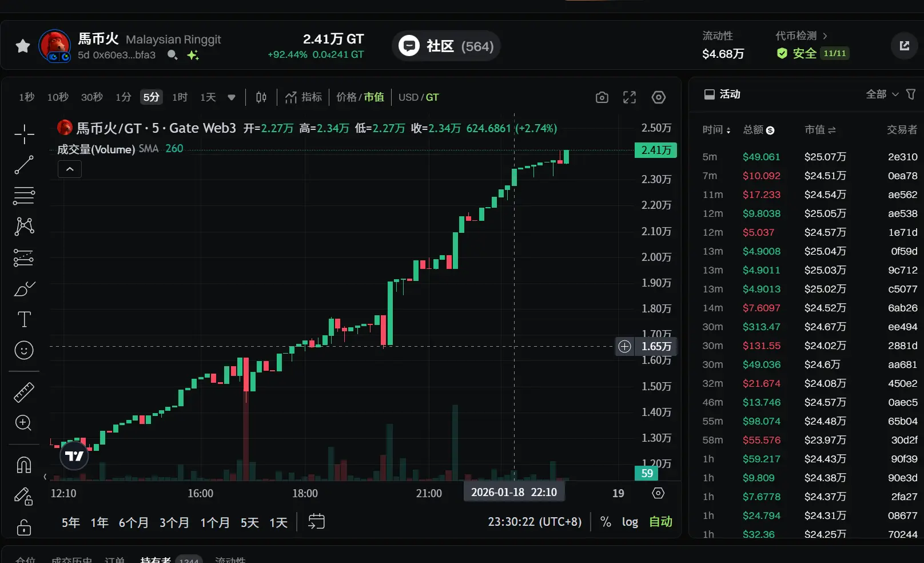
Task: Select the chart pattern drawing tool
Action: [x=24, y=227]
